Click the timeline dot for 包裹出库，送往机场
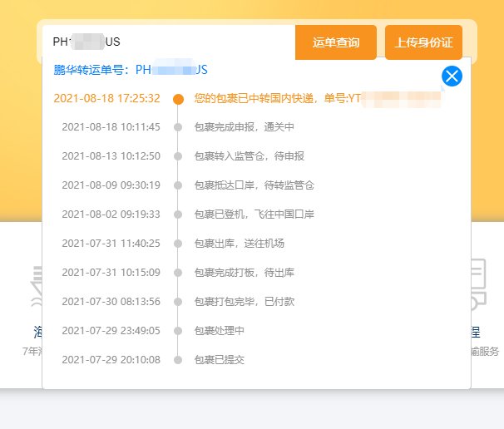504x429 pixels. click(x=178, y=244)
